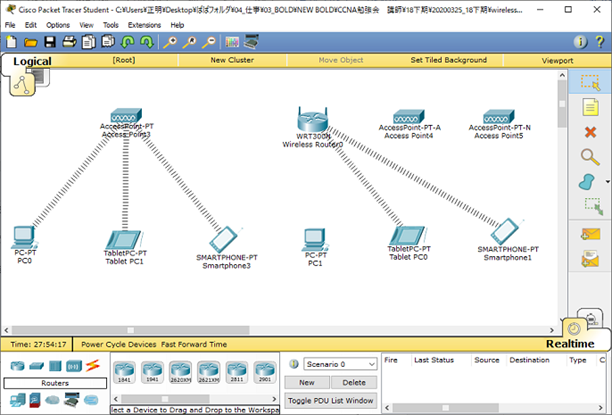Zoom in with the plus magnifier
Screen dimensions: 612x415
[x=170, y=42]
